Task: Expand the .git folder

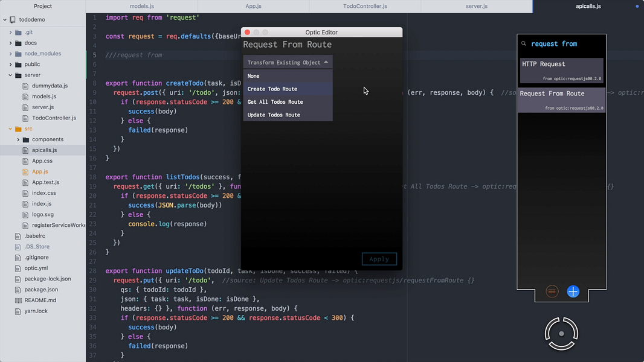Action: click(11, 32)
